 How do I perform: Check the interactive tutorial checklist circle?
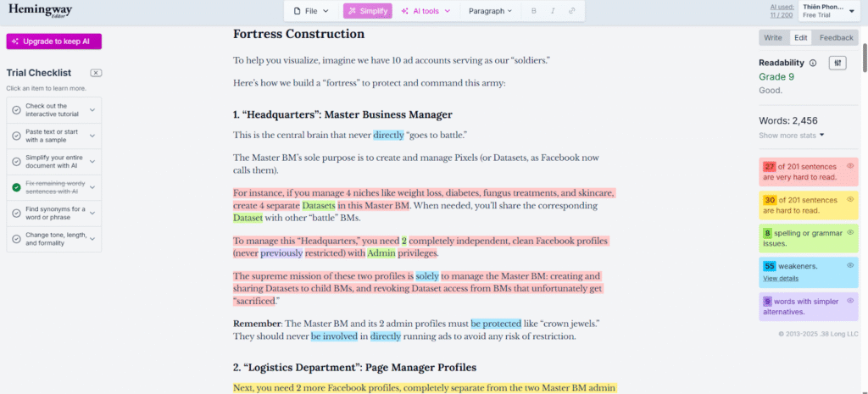point(17,110)
